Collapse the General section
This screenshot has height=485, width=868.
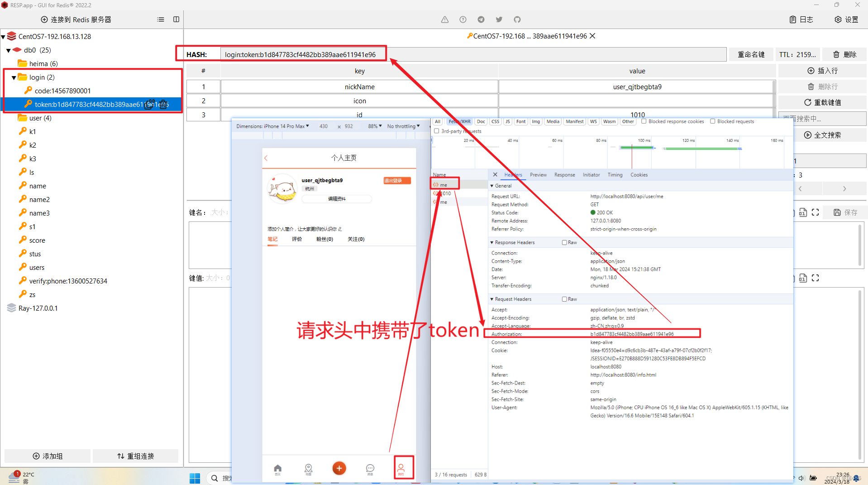pos(492,186)
